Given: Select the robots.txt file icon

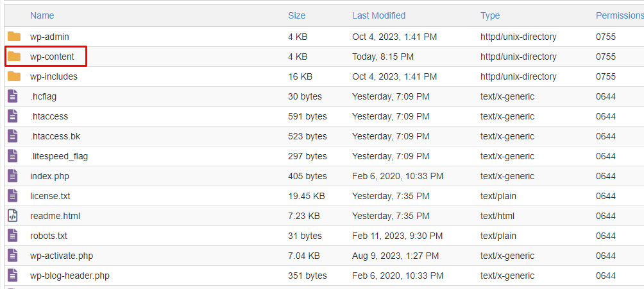Looking at the screenshot, I should (x=13, y=236).
